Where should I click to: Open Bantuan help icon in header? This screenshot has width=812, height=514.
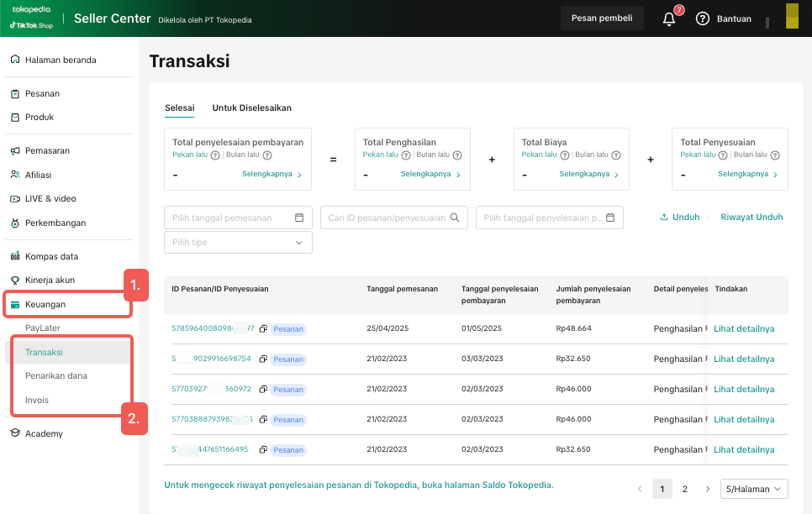[703, 18]
